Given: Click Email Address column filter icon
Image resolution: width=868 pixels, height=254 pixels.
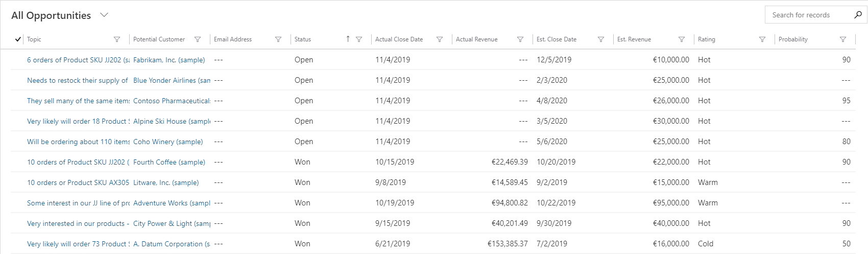Looking at the screenshot, I should coord(278,39).
